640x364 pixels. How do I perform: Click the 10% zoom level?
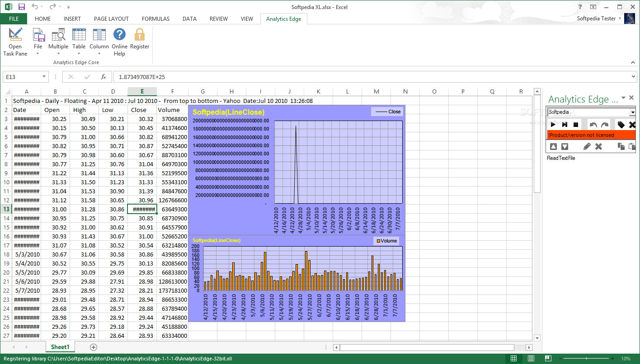626,359
